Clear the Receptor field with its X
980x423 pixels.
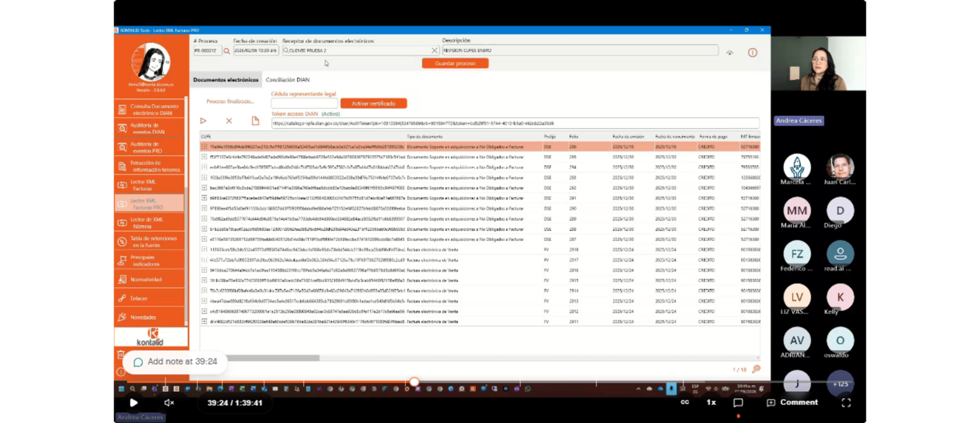[x=434, y=51]
